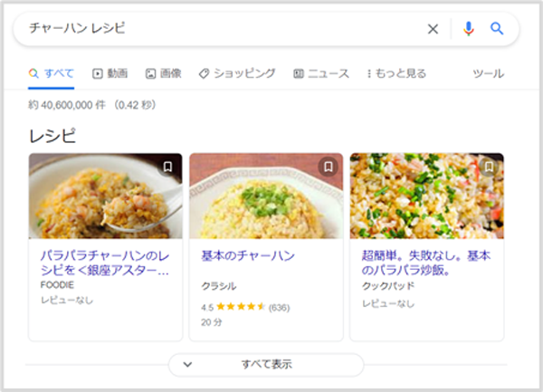Start voice search with microphone icon
543x392 pixels.
click(x=468, y=29)
